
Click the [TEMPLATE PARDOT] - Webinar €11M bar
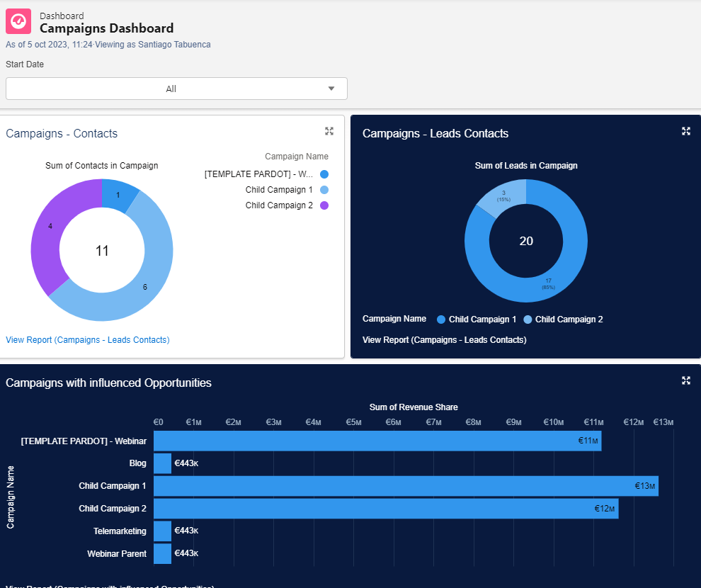tap(377, 441)
